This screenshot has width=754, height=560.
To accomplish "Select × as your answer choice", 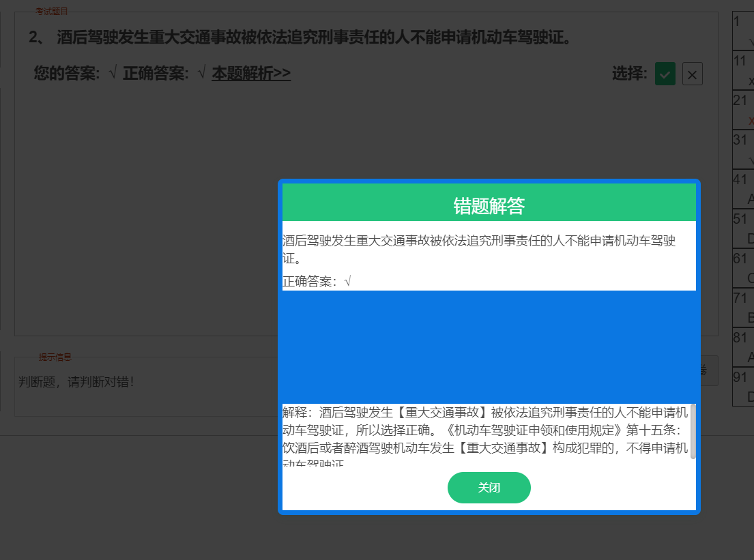I will (x=692, y=74).
